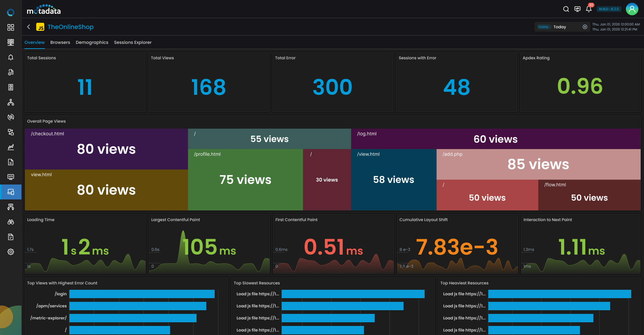
Task: Click the /checkout.html treemap tile
Action: click(106, 149)
